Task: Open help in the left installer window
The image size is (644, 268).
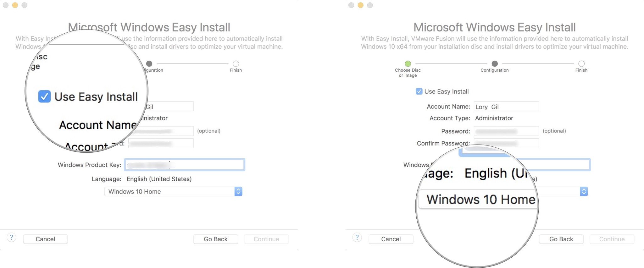Action: [x=11, y=238]
